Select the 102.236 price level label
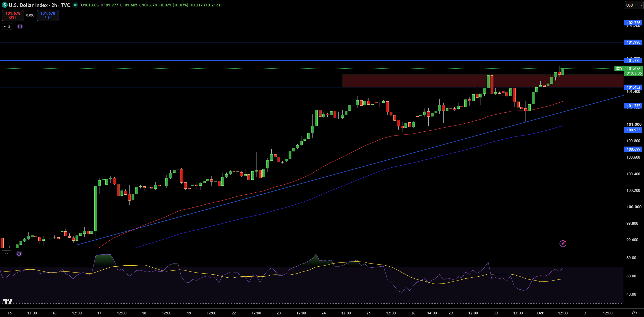Viewport: 644px width, 317px height. (633, 23)
